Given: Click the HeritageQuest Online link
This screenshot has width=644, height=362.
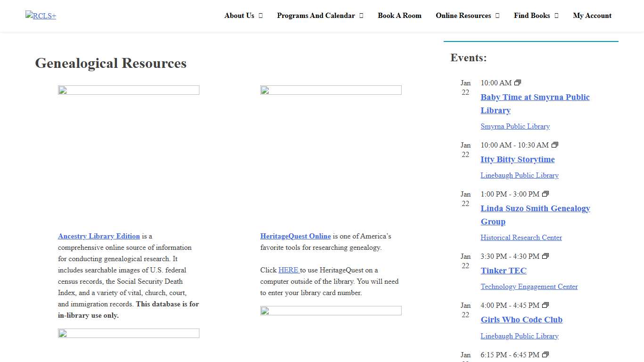Looking at the screenshot, I should [x=296, y=236].
